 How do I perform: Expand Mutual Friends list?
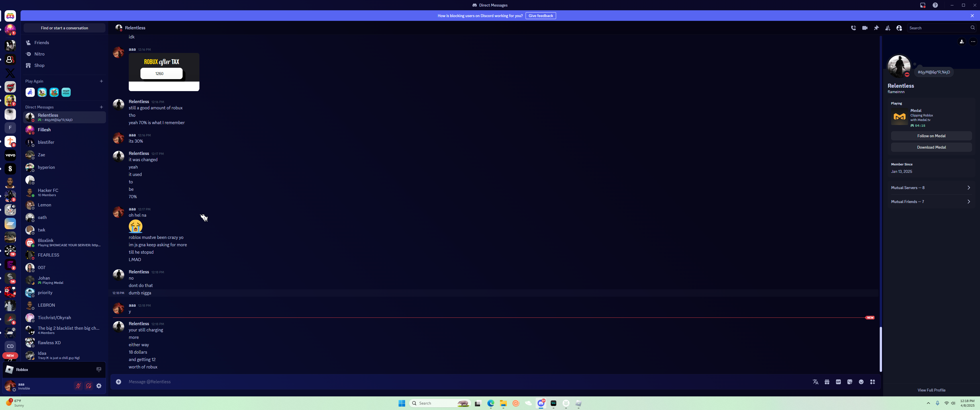931,202
